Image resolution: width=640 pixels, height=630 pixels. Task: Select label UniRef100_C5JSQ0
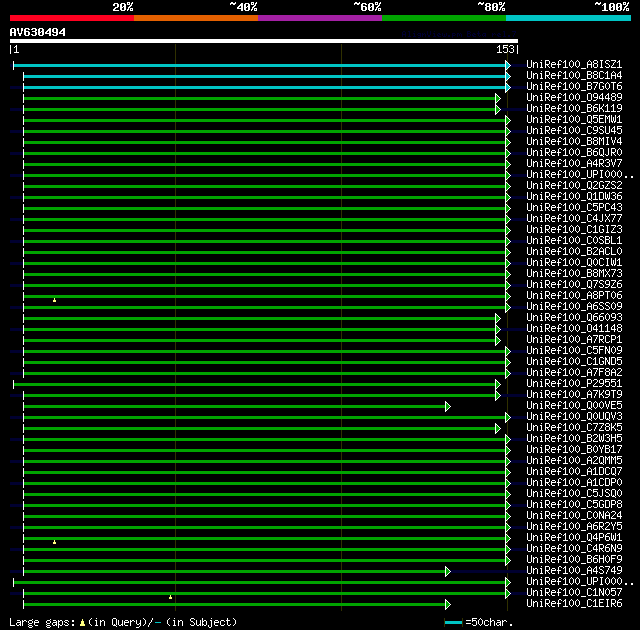tap(574, 494)
